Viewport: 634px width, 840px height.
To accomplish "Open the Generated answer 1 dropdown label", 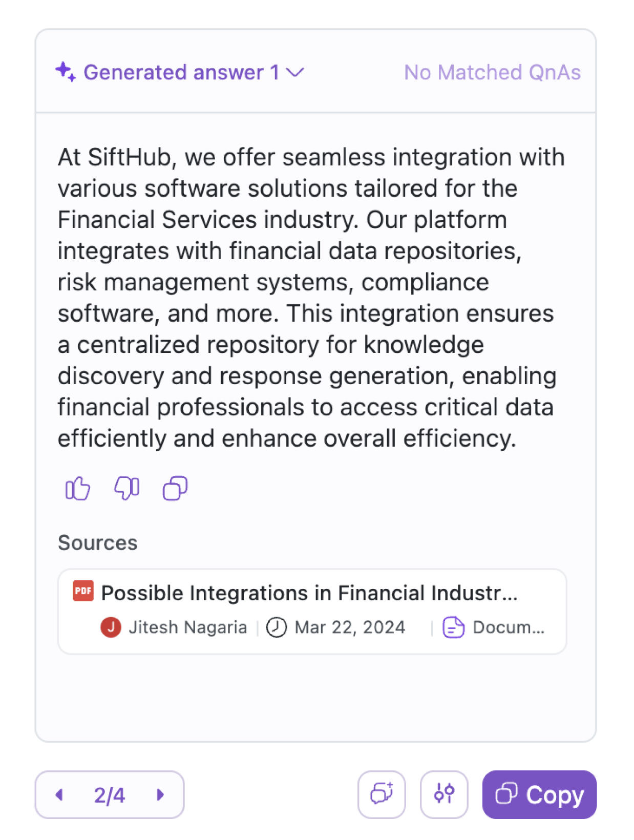I will pos(181,72).
